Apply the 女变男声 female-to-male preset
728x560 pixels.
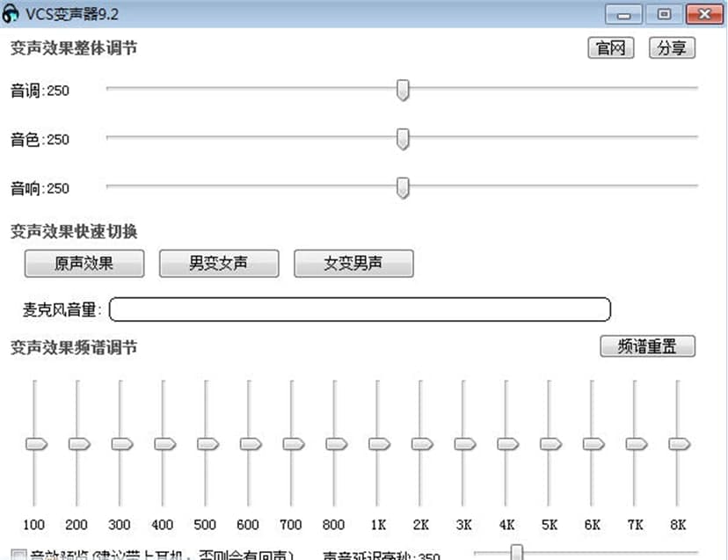coord(354,263)
